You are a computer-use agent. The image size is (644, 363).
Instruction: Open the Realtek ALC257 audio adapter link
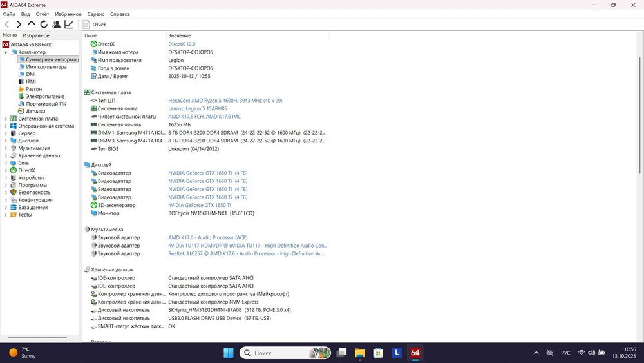tap(247, 253)
